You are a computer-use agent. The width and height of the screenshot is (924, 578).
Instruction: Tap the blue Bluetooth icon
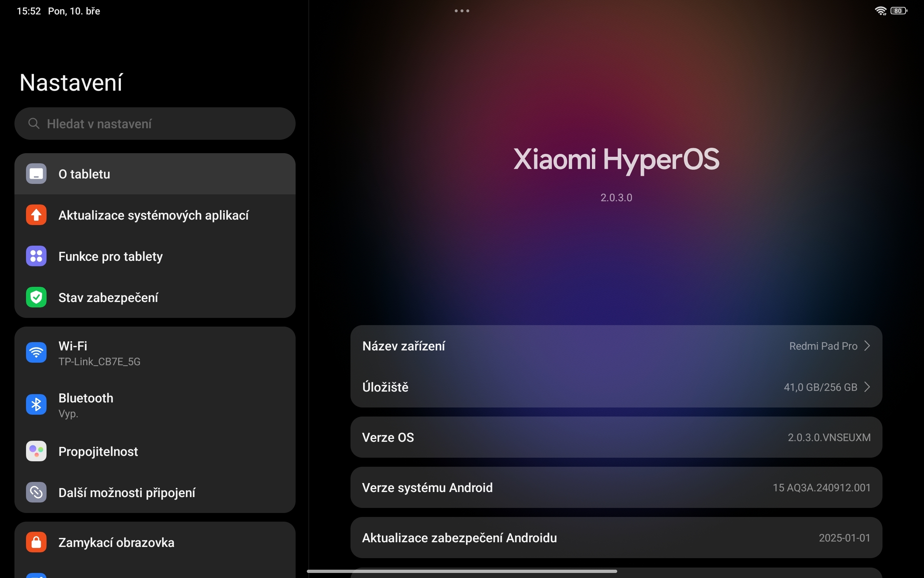(x=36, y=405)
